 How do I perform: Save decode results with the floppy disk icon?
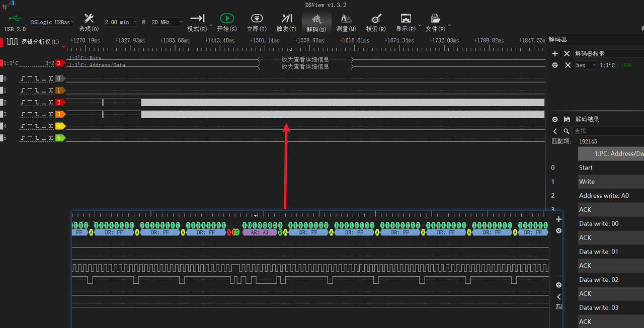tap(567, 119)
